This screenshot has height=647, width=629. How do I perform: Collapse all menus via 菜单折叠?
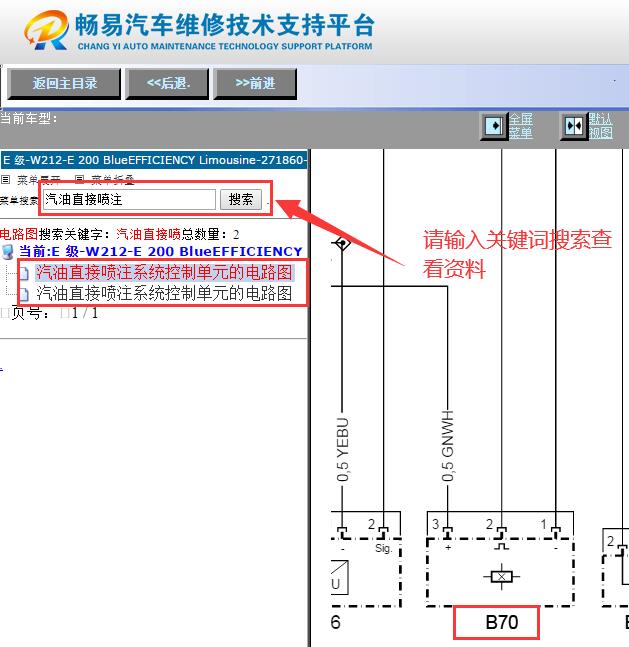113,180
